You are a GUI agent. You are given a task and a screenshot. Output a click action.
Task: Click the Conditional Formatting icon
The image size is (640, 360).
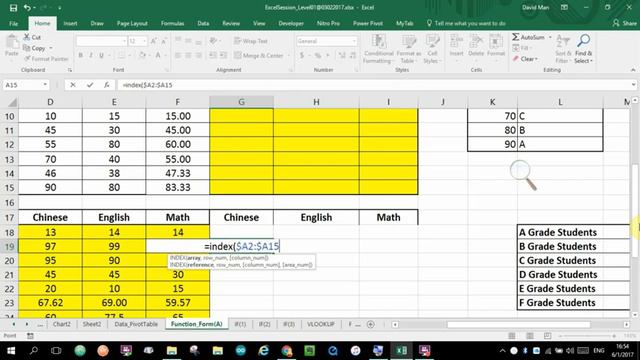tap(378, 42)
